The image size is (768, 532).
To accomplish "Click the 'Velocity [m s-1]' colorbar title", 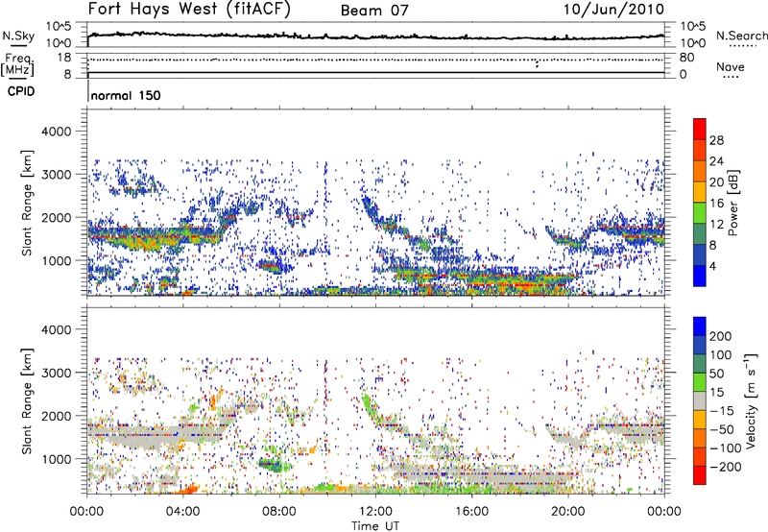I will [x=751, y=400].
